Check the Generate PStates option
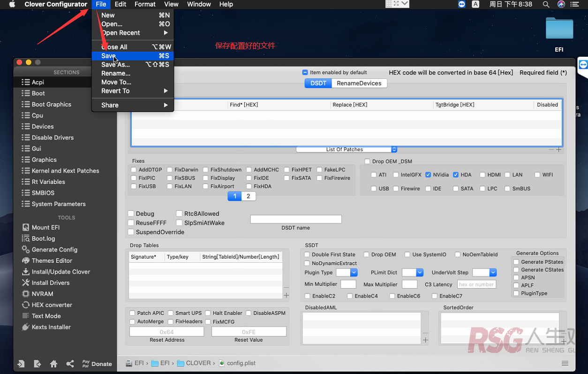This screenshot has width=588, height=374. [x=516, y=262]
